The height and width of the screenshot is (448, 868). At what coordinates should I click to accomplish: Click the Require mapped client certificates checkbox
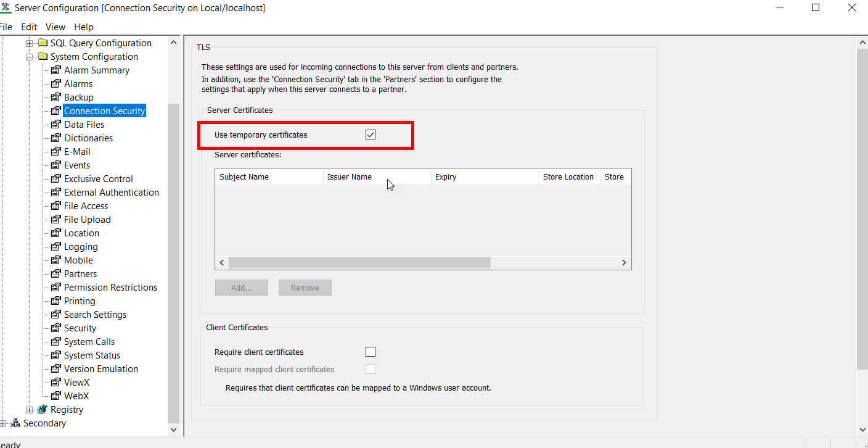tap(371, 369)
